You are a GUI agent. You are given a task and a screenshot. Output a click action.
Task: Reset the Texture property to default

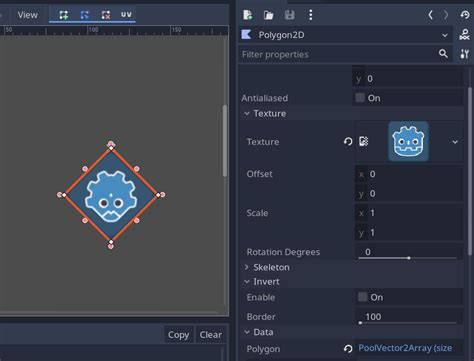click(348, 142)
